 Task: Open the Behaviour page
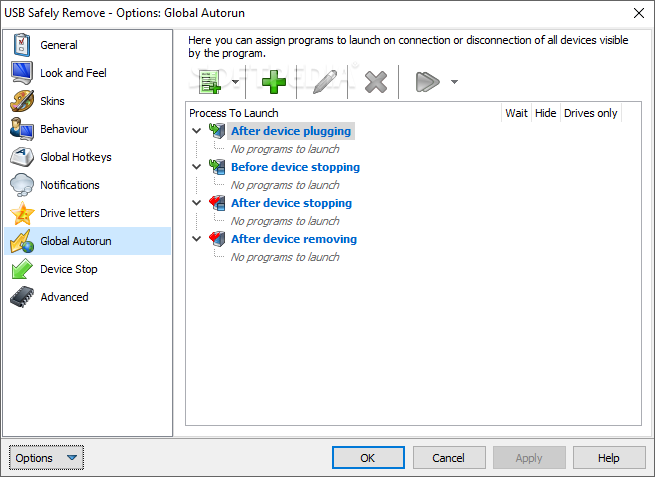(88, 129)
